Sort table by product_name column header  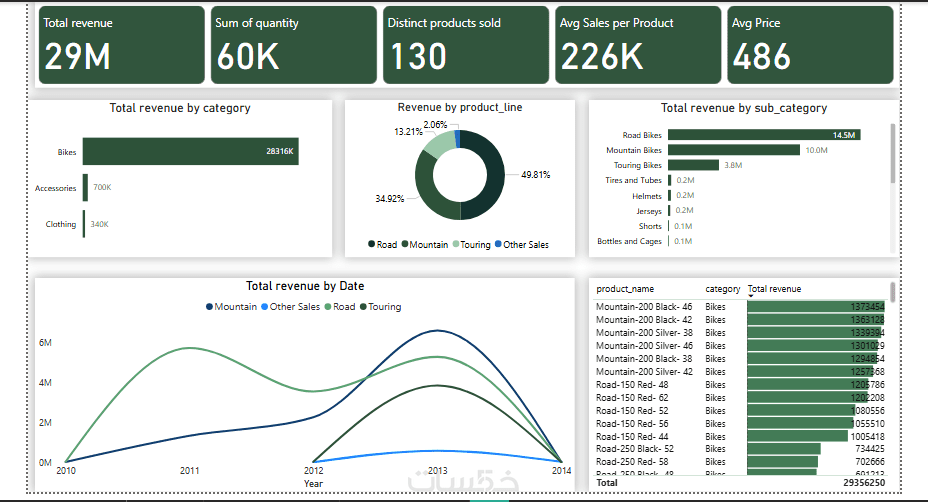tap(625, 289)
